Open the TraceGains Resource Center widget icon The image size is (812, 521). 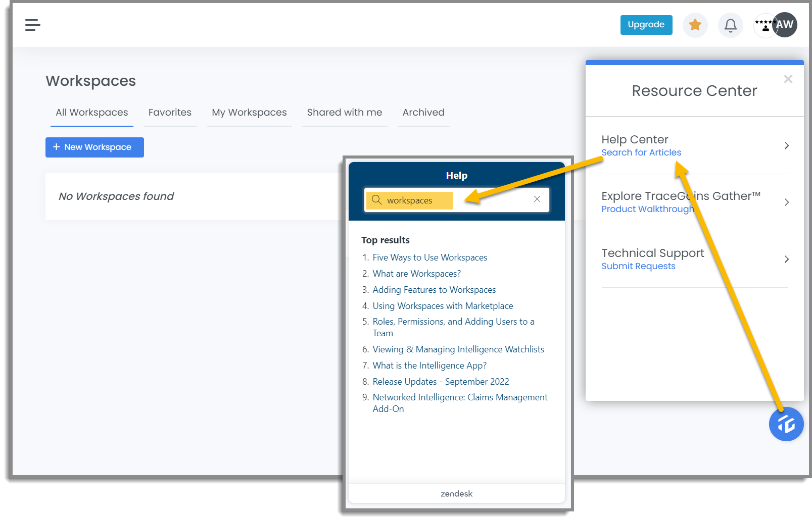(x=786, y=424)
